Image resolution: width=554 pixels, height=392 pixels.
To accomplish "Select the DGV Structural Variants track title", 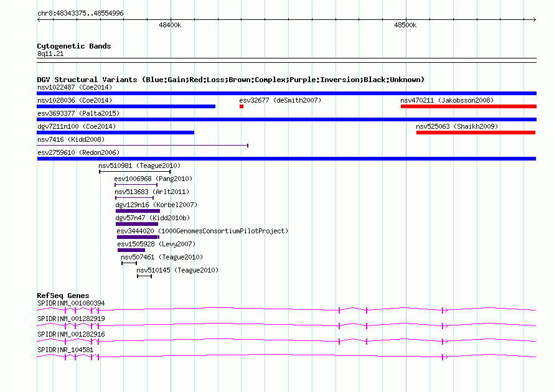I will point(230,80).
